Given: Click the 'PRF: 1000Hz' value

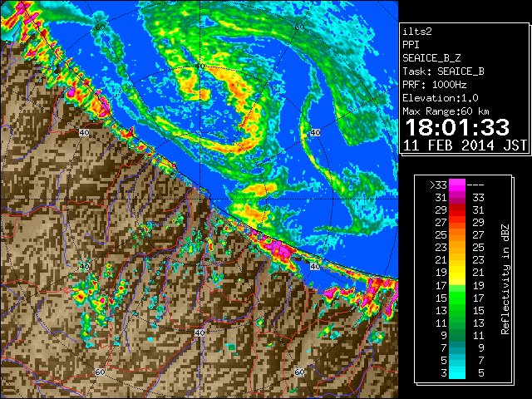Looking at the screenshot, I should tap(435, 85).
